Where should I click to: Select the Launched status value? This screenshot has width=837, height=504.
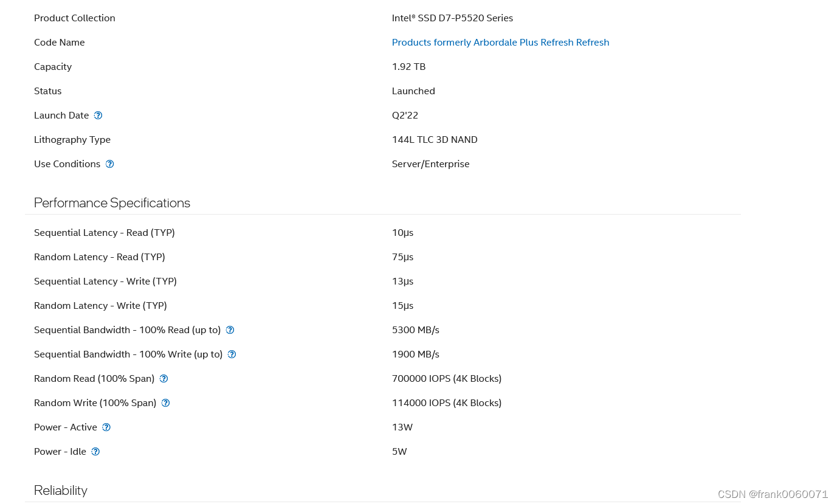pyautogui.click(x=413, y=91)
